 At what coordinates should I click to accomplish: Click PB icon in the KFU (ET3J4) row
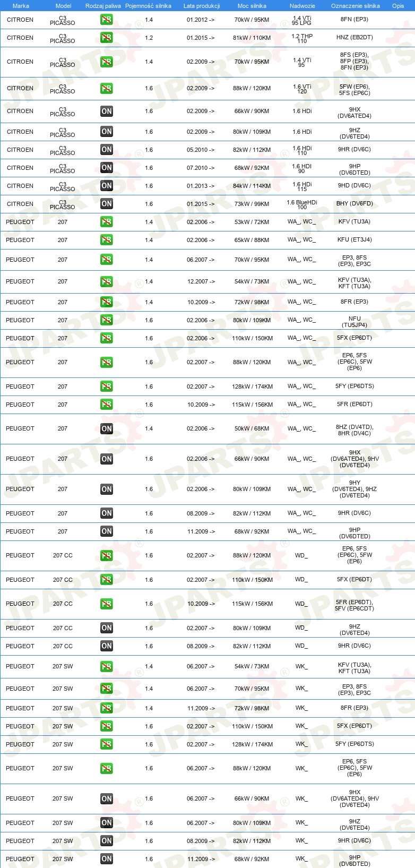(107, 240)
